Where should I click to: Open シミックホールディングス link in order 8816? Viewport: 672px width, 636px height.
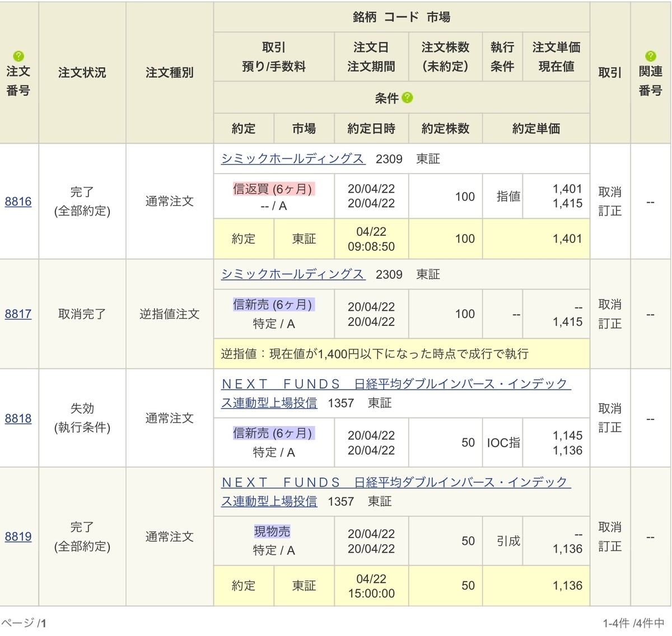click(x=293, y=159)
